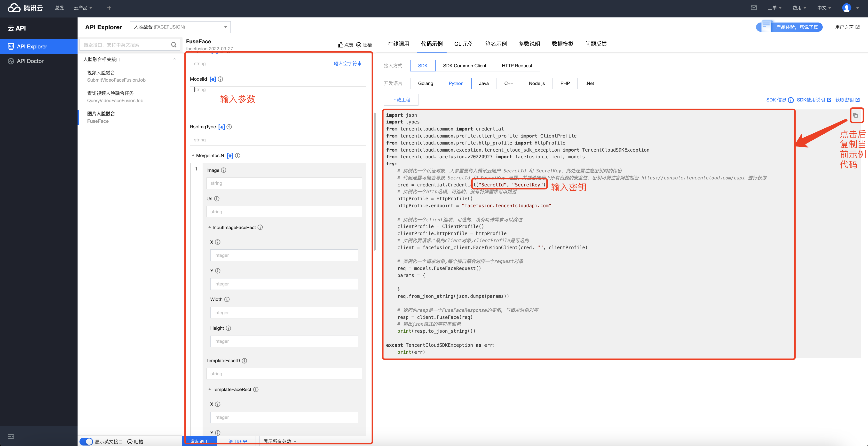
Task: Collapse the MergeInfos.N section
Action: (193, 155)
